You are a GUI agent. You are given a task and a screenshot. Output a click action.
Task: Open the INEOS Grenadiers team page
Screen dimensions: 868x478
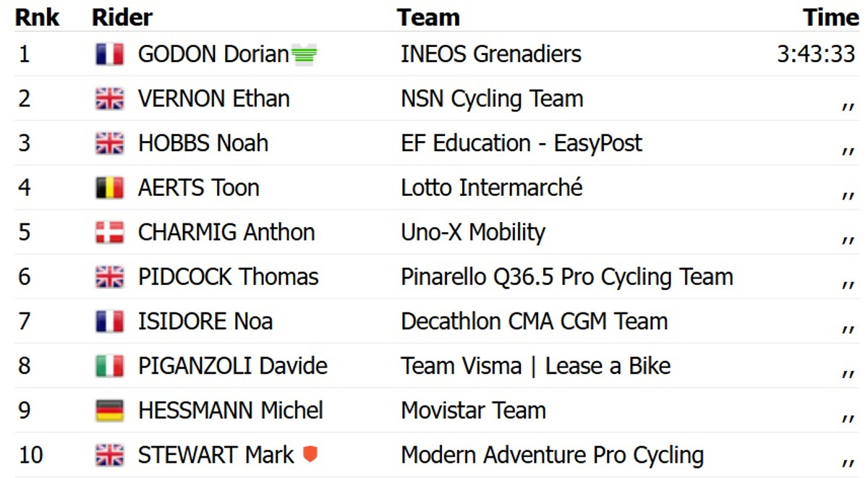click(490, 54)
